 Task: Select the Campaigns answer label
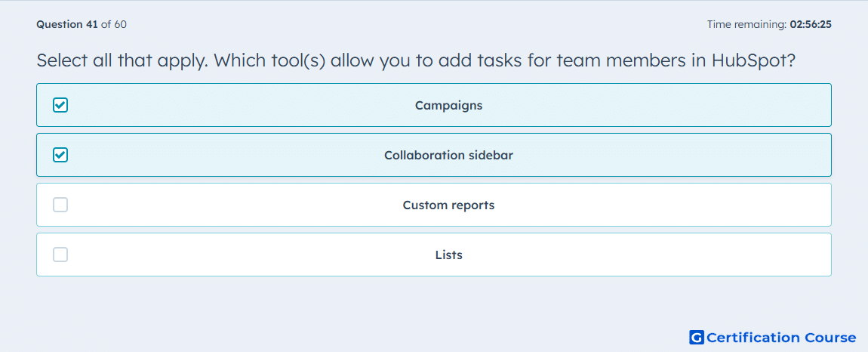448,105
